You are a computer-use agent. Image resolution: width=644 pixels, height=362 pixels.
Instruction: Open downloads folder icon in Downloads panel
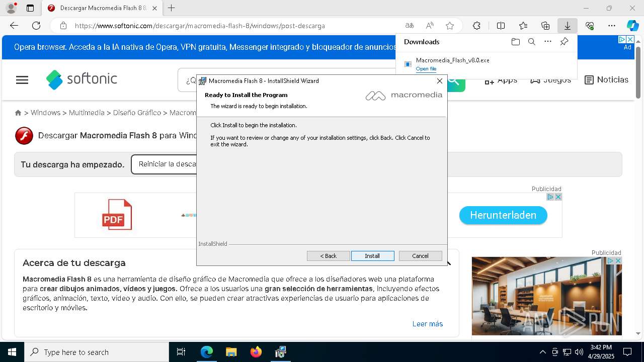click(x=515, y=42)
